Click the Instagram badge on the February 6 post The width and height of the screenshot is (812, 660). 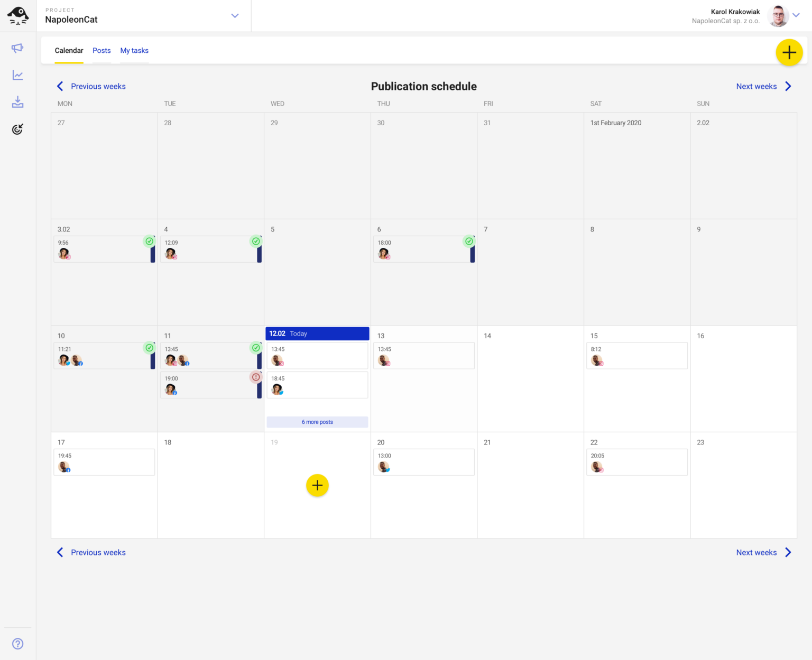click(x=388, y=257)
